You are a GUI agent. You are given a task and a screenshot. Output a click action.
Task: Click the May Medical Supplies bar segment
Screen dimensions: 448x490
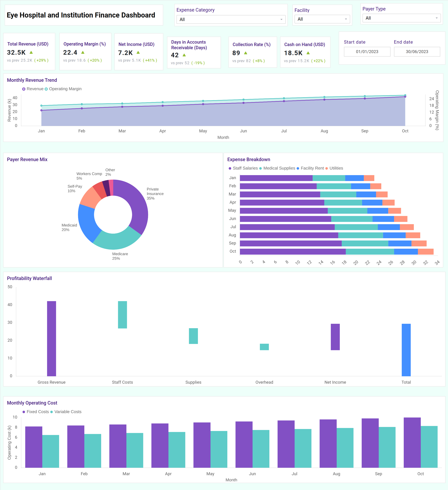[348, 211]
